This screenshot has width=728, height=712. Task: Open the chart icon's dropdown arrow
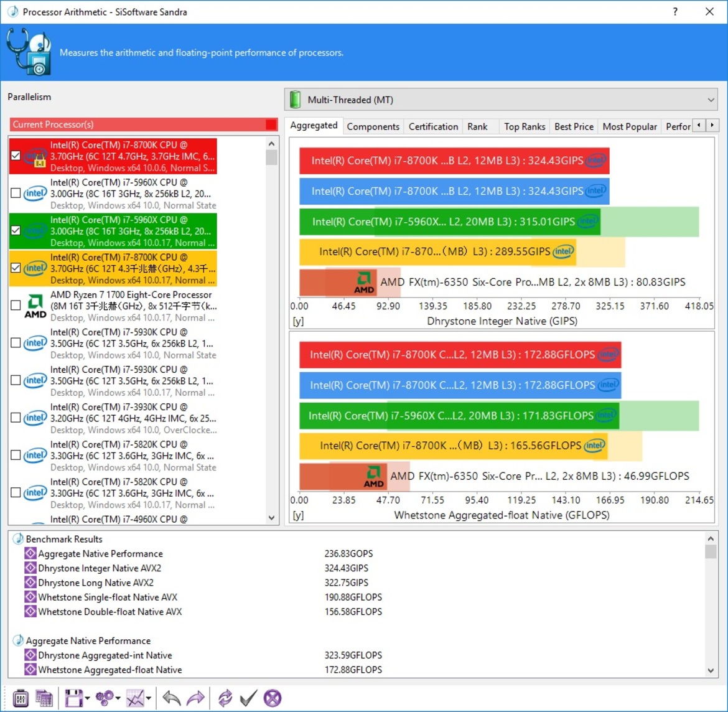coord(149,698)
